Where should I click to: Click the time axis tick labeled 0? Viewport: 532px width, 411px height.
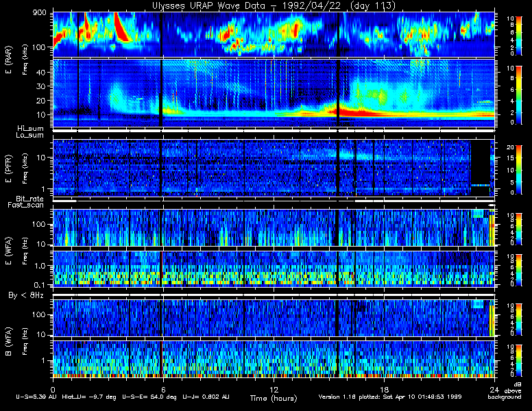tap(53, 389)
